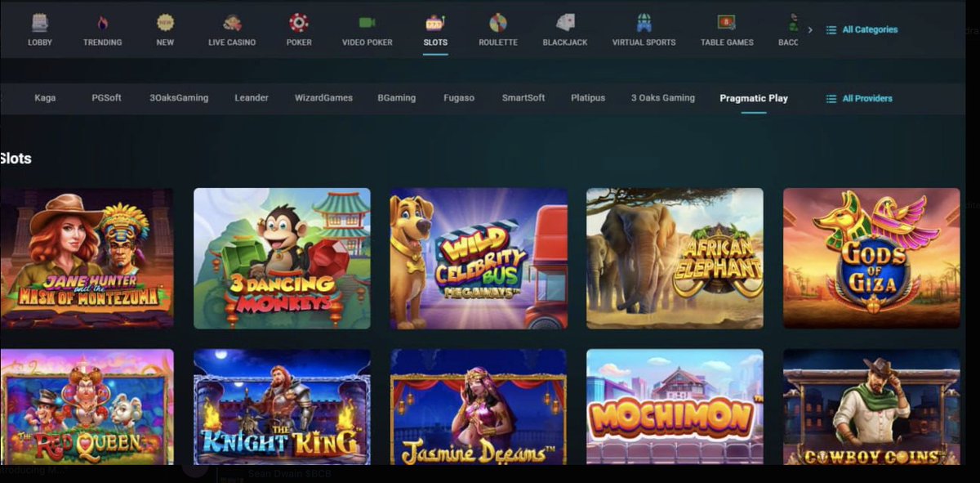Viewport: 980px width, 483px height.
Task: Open the Jasmine Dreams slot
Action: [x=479, y=407]
